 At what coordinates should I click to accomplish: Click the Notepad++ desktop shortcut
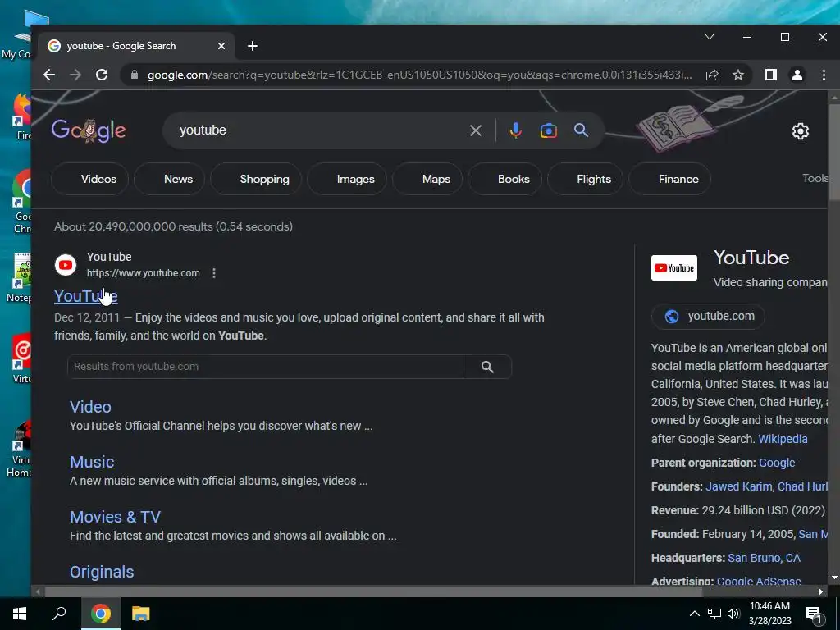point(21,277)
